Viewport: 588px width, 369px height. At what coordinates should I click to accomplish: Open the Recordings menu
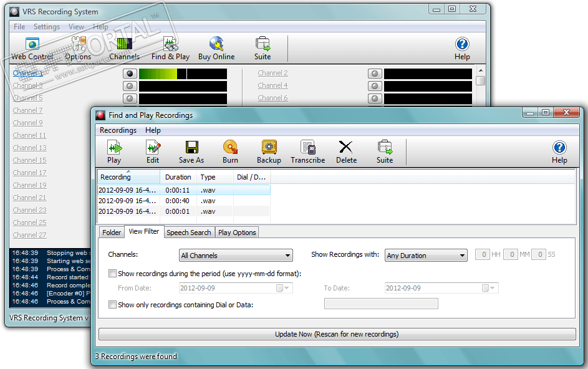click(x=118, y=130)
